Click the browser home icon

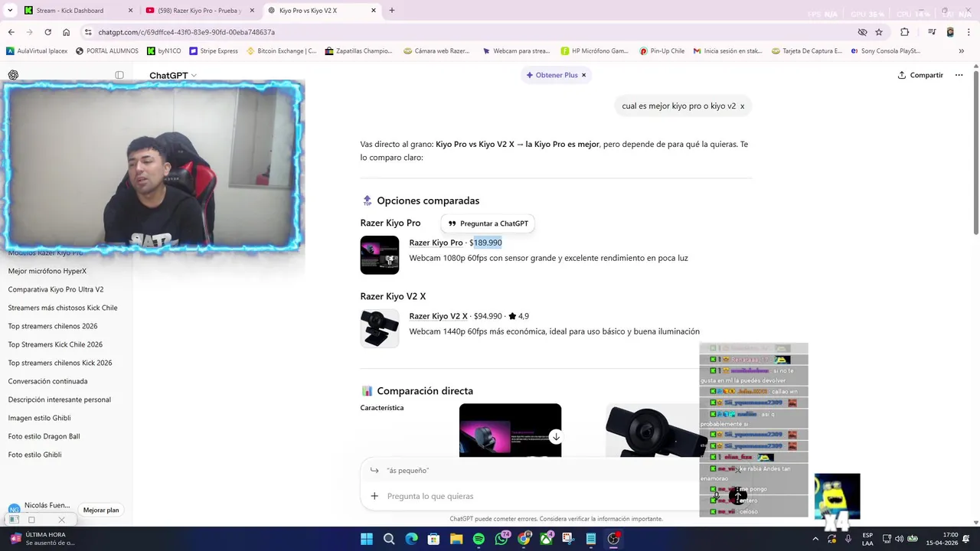click(66, 32)
